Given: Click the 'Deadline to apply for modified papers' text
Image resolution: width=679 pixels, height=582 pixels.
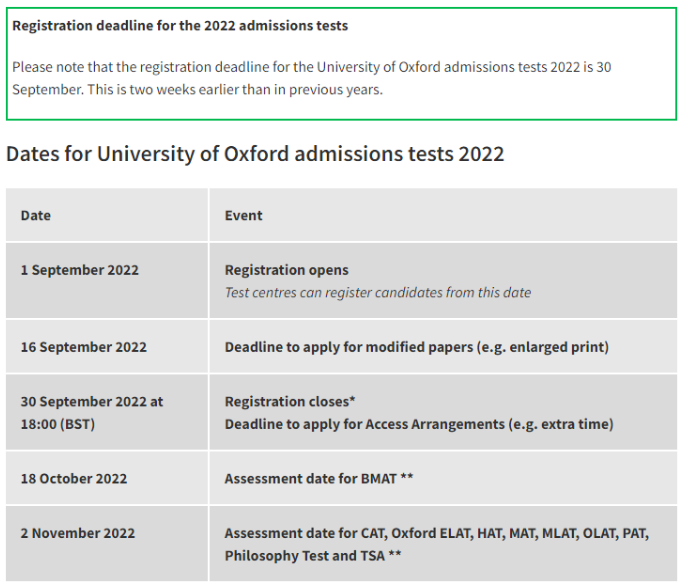Looking at the screenshot, I should (416, 347).
